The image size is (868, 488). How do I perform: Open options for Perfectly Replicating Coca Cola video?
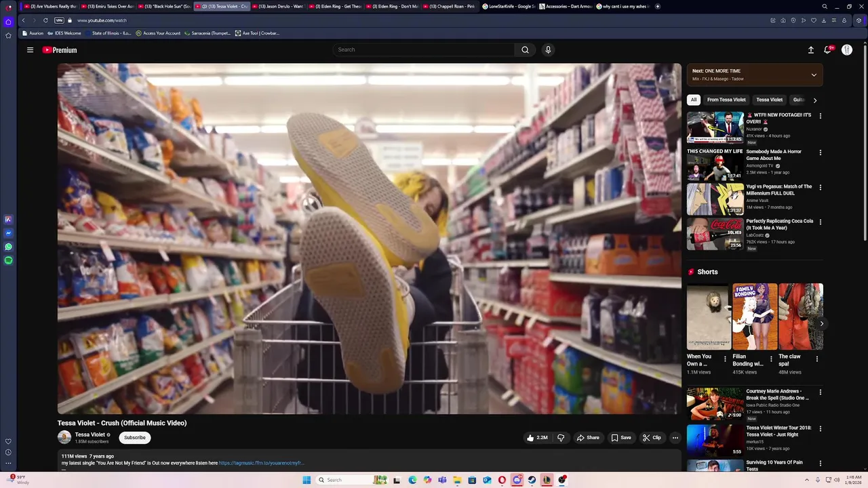click(x=820, y=222)
